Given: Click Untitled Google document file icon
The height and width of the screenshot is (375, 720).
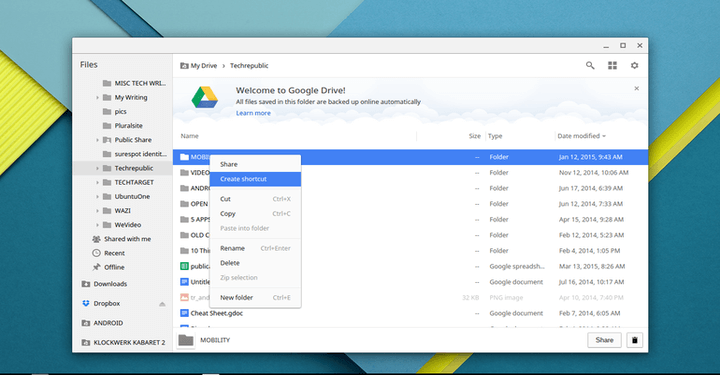Looking at the screenshot, I should point(184,282).
